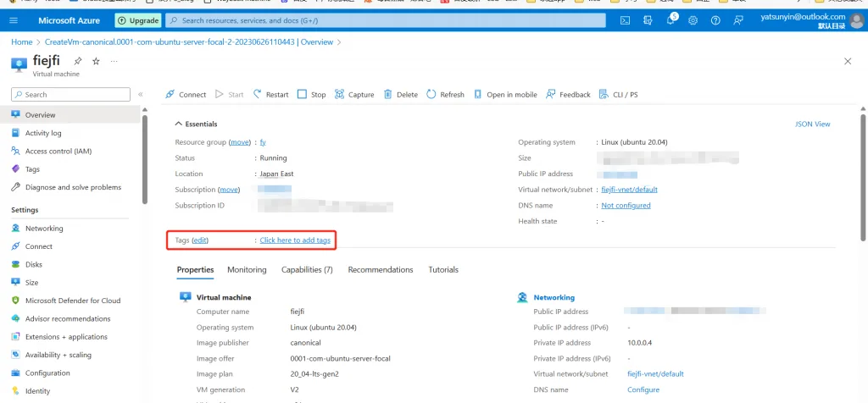
Task: Switch to the Monitoring tab
Action: click(x=247, y=270)
